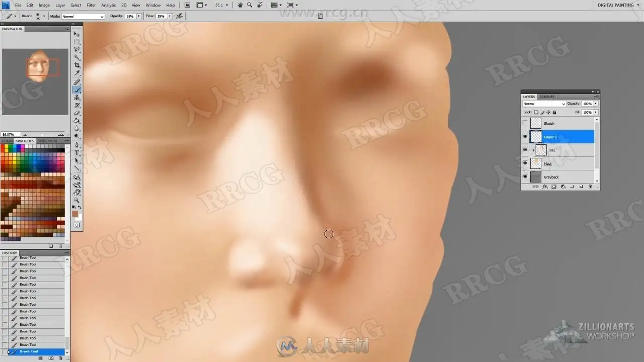Toggle Quick Mask mode
Screen dimensions: 644x362
coord(77,225)
